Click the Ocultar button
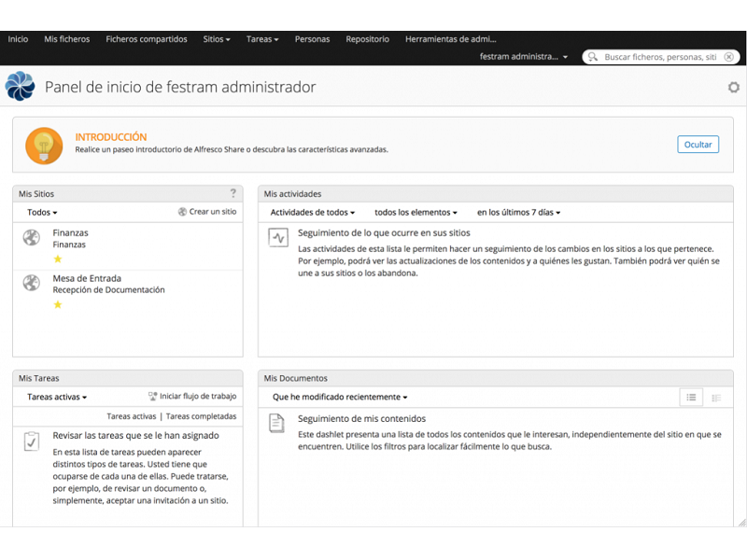Screen dimensions: 747x560 (698, 145)
